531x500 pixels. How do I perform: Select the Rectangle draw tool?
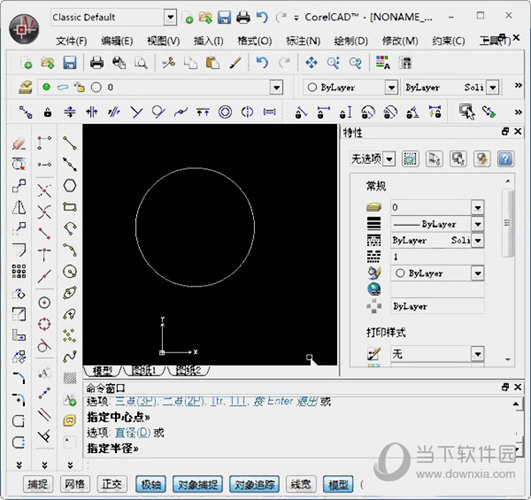coord(70,207)
